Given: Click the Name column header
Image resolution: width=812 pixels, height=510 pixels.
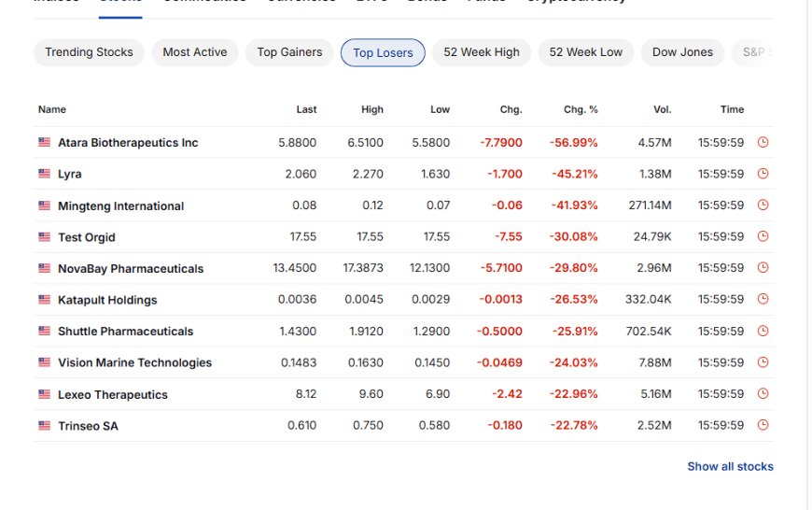Looking at the screenshot, I should 51,109.
